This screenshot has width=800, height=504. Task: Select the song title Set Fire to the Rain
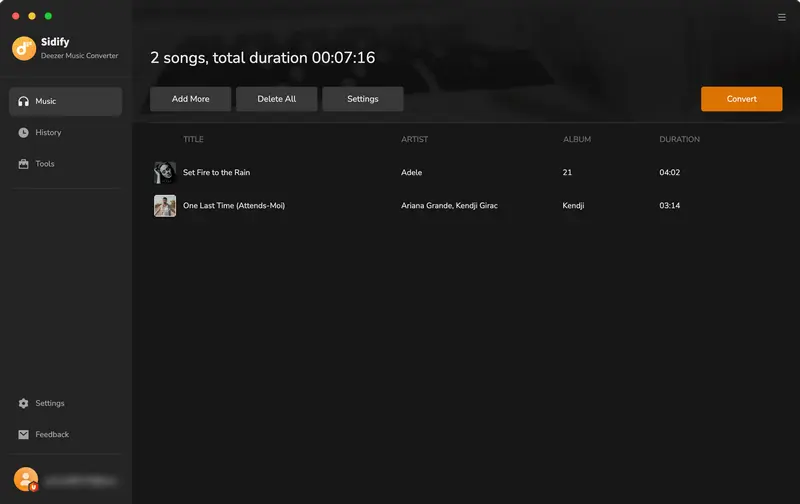pos(216,172)
